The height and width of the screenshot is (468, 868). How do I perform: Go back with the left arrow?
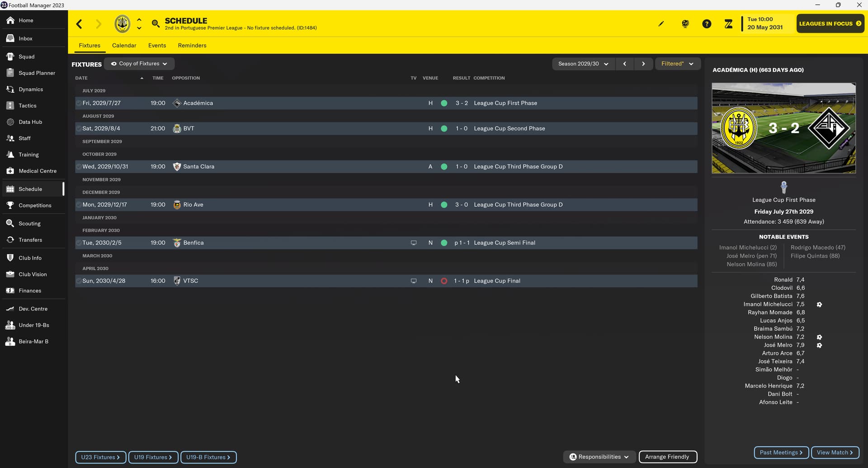tap(80, 24)
